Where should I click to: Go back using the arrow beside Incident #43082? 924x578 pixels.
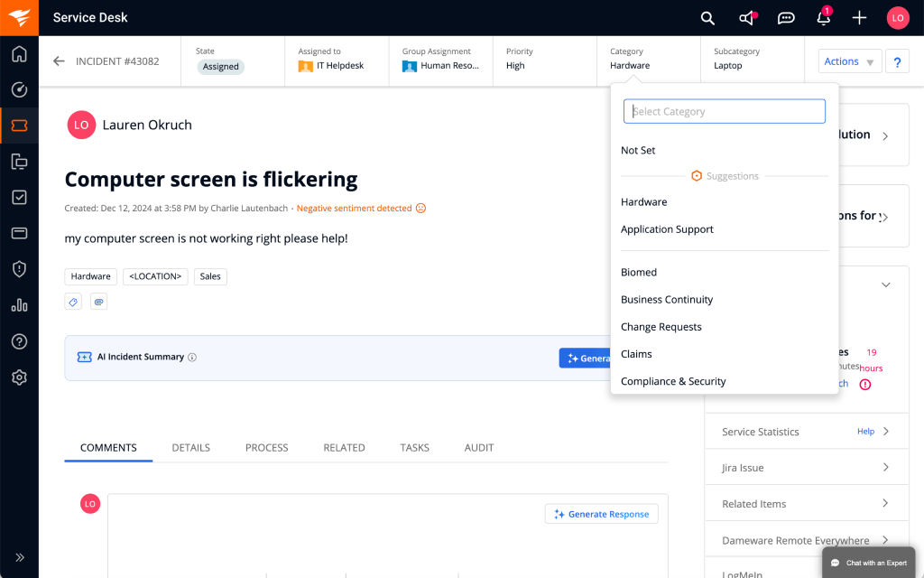(x=59, y=61)
